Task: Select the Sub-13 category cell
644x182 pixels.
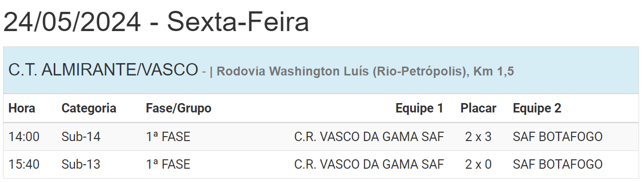Action: (x=81, y=164)
